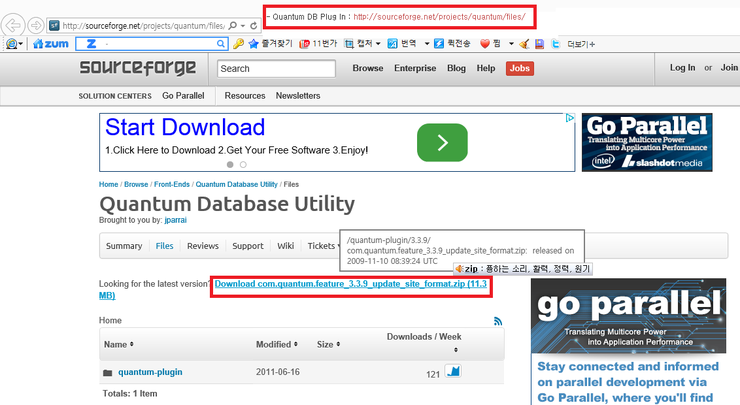Select the second carousel dot in the ad
The width and height of the screenshot is (740, 405).
coord(243,165)
